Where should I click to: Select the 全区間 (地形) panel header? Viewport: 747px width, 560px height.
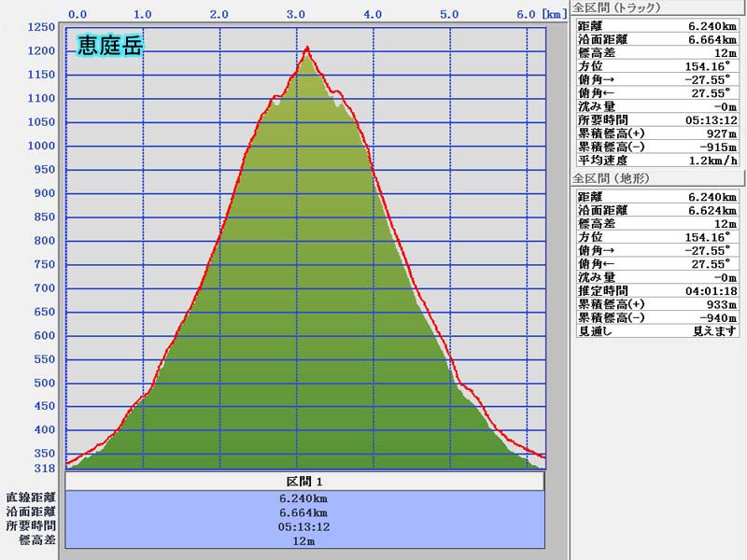611,178
